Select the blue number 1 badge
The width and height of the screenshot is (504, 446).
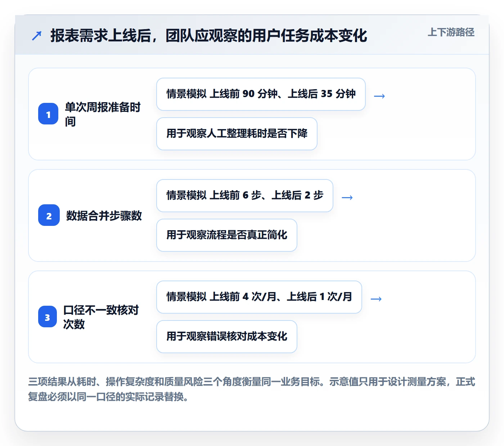click(x=48, y=114)
